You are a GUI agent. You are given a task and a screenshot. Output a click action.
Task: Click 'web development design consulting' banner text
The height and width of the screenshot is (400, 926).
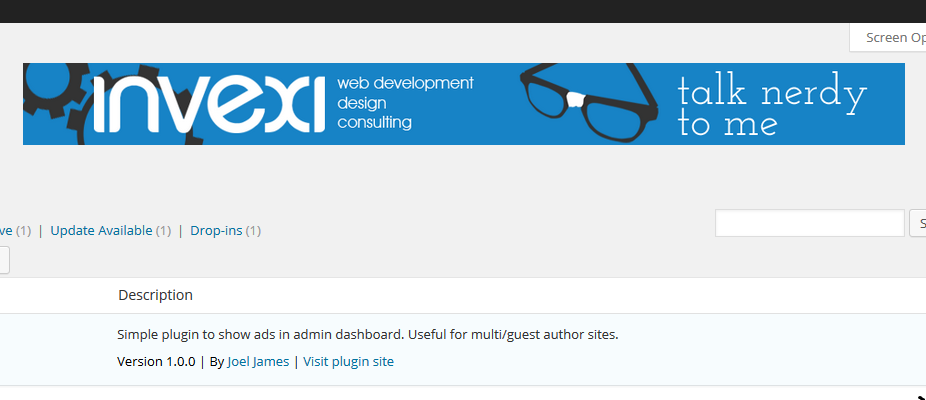coord(405,103)
